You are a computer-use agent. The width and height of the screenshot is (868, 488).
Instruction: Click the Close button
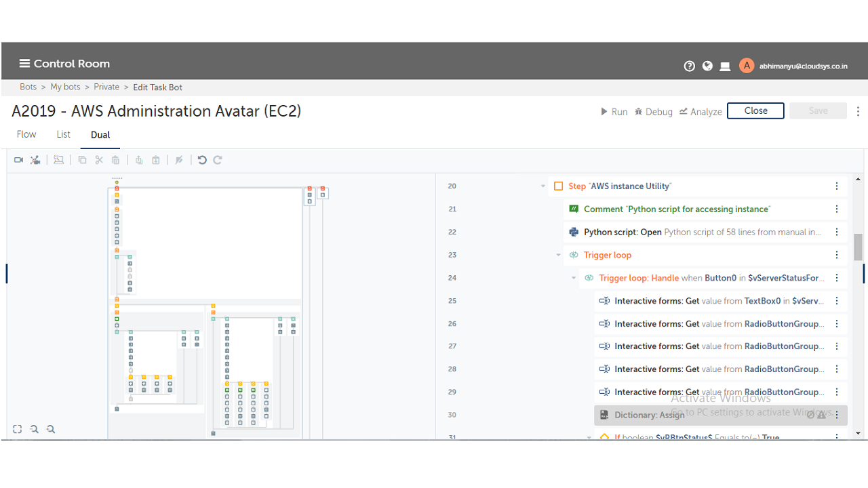(x=755, y=111)
